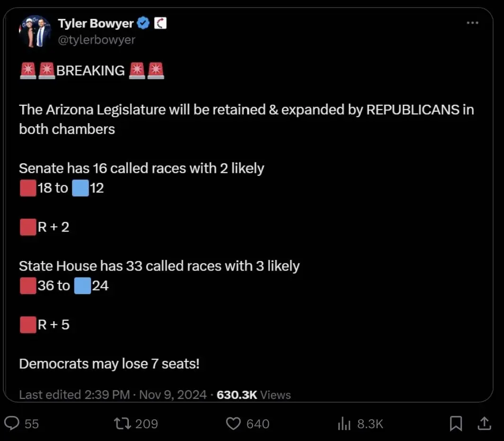Click the 640 likes count
504x441 pixels.
258,423
